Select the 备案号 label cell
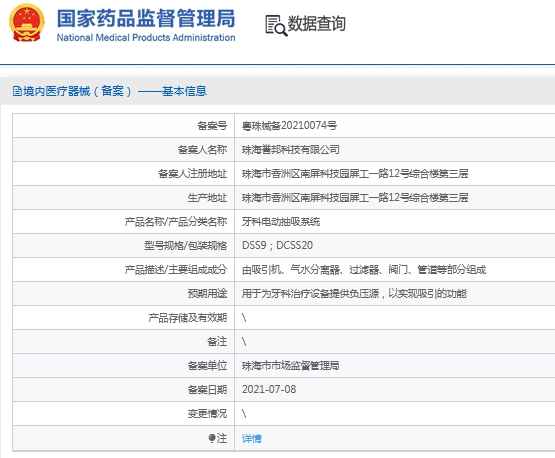 [x=212, y=126]
